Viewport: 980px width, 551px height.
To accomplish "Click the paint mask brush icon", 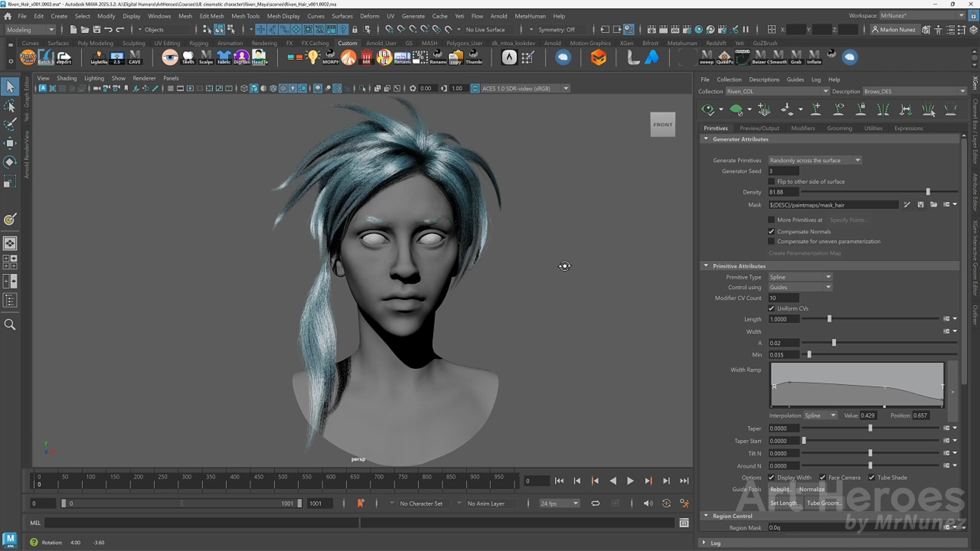I will coord(906,205).
